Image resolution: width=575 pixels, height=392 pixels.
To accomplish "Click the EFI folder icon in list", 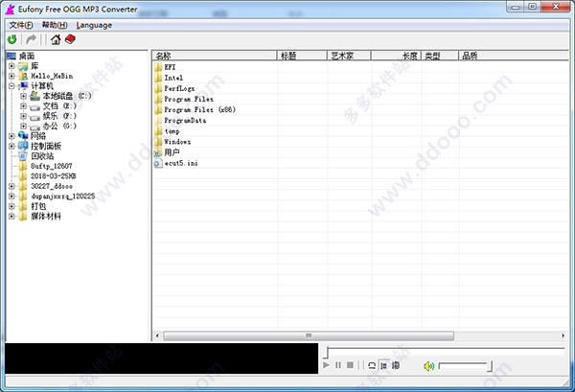I will click(x=158, y=67).
